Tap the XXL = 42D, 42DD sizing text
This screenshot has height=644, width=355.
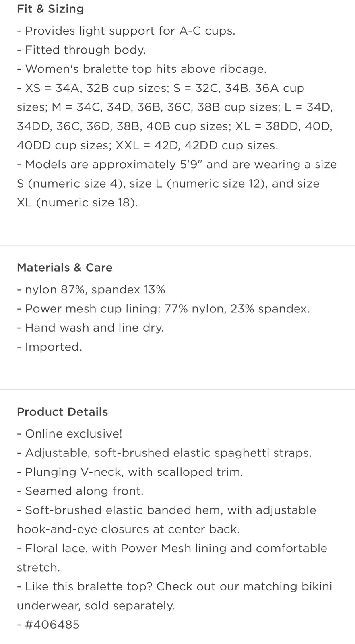(197, 145)
